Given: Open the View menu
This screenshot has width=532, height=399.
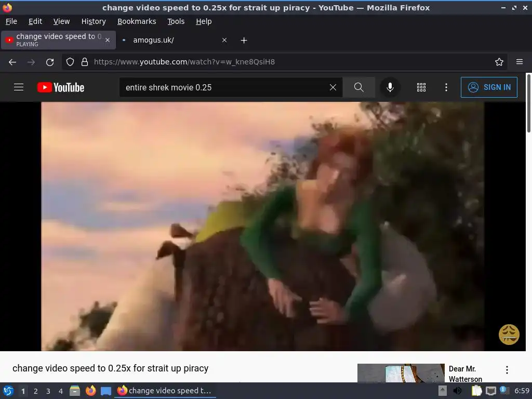Looking at the screenshot, I should point(61,21).
